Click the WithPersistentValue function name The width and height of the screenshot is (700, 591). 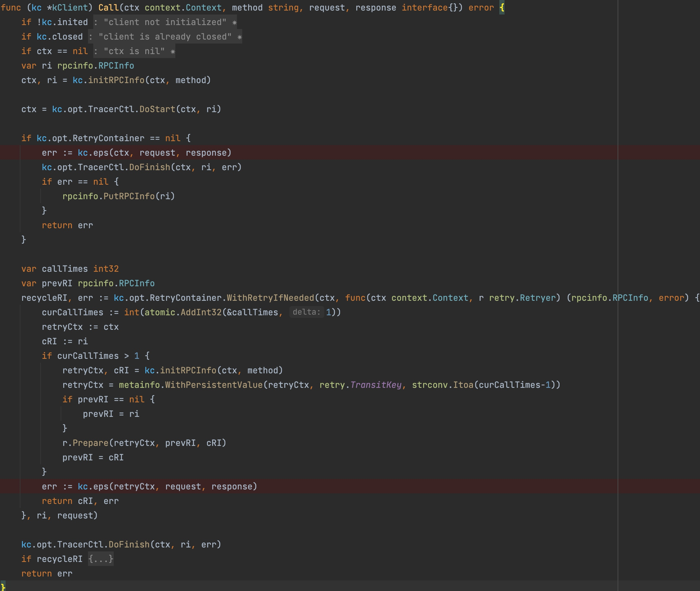click(x=214, y=385)
